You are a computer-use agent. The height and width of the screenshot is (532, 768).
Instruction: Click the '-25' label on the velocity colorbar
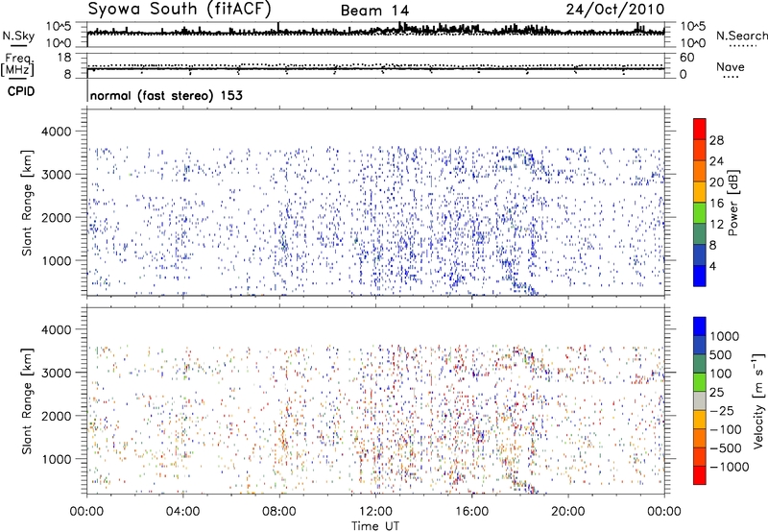pos(722,410)
